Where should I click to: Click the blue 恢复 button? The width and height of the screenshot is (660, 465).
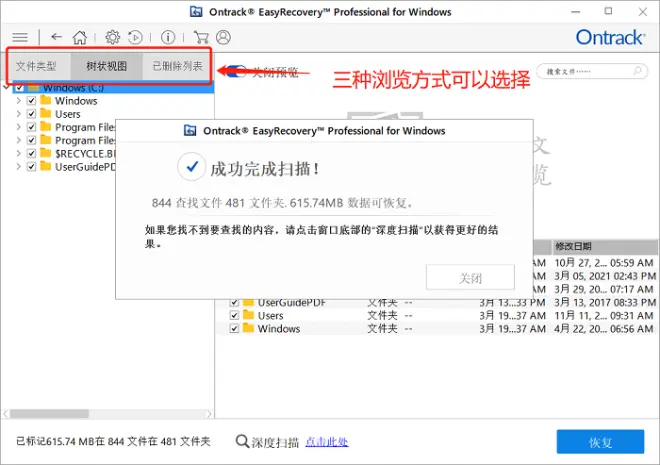[600, 442]
